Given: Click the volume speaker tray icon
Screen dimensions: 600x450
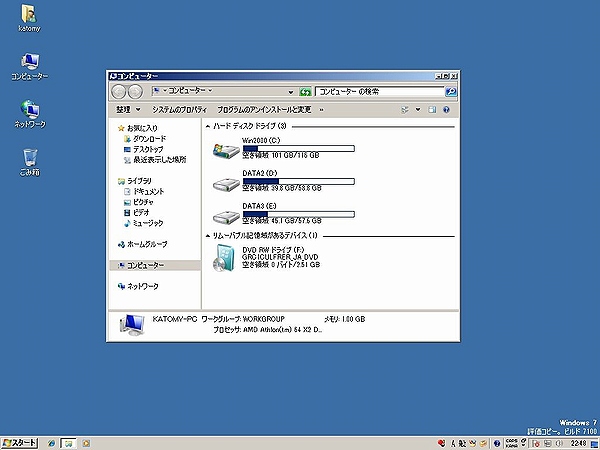Looking at the screenshot, I should [x=559, y=443].
